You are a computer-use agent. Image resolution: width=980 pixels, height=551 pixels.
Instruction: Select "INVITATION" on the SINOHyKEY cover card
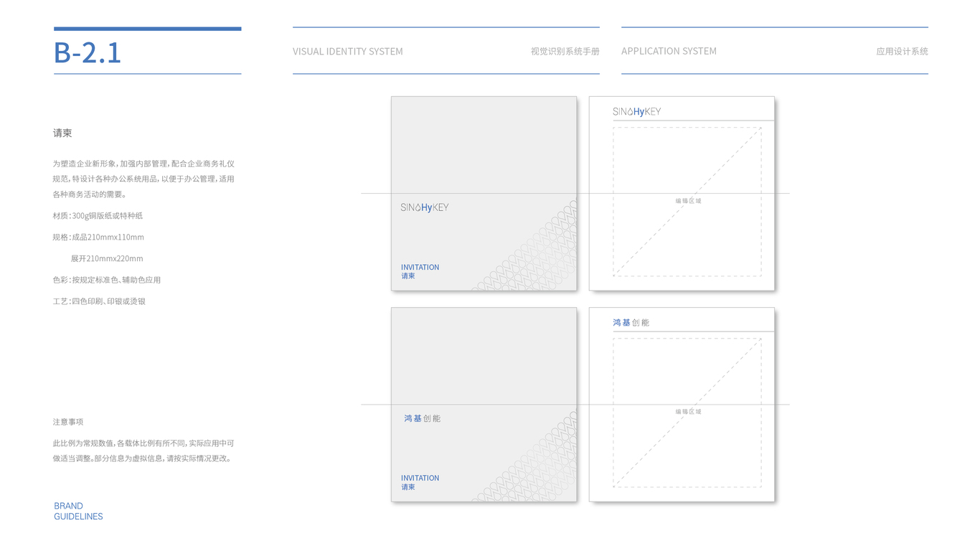(420, 267)
